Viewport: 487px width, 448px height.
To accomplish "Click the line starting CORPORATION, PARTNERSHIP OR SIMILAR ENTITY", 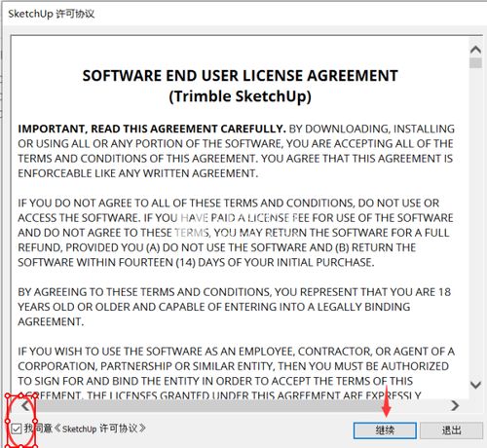I will (234, 366).
